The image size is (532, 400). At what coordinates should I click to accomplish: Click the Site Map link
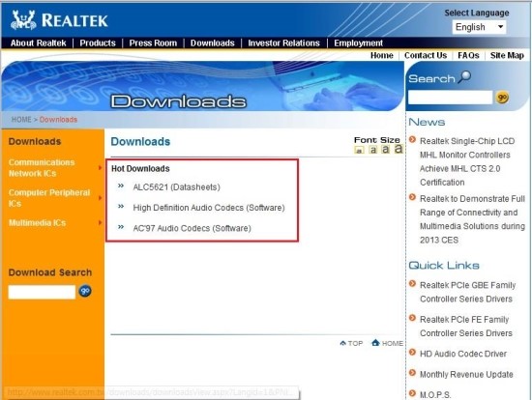tap(507, 55)
